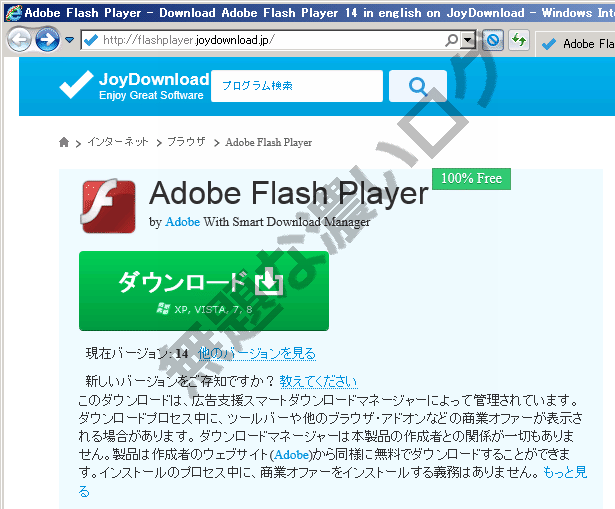
Task: Click the JoyDownload site title text
Action: [154, 79]
